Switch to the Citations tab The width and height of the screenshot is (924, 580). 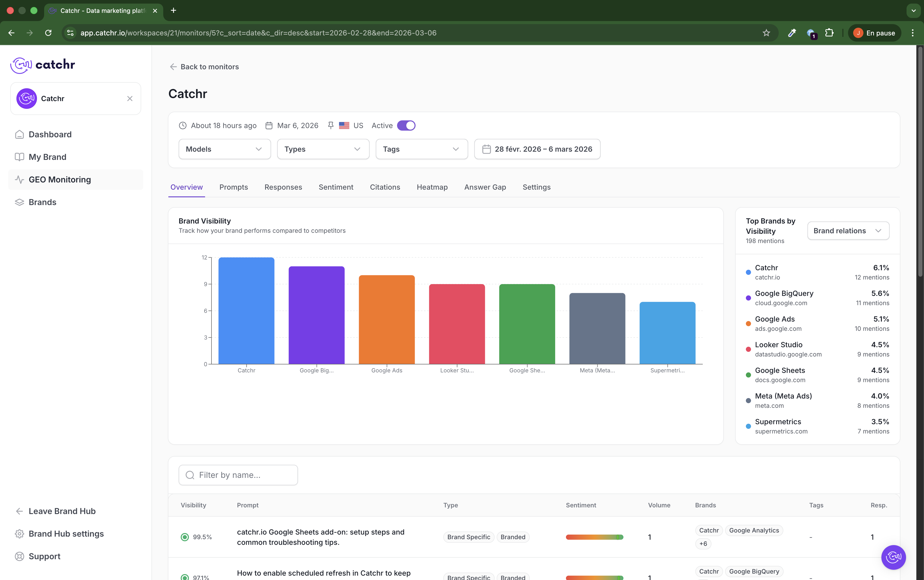tap(385, 187)
